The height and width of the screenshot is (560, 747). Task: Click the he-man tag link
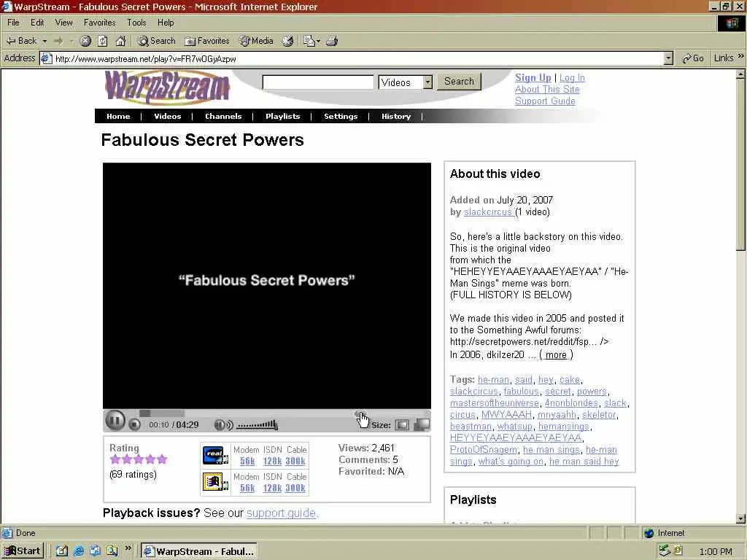494,379
